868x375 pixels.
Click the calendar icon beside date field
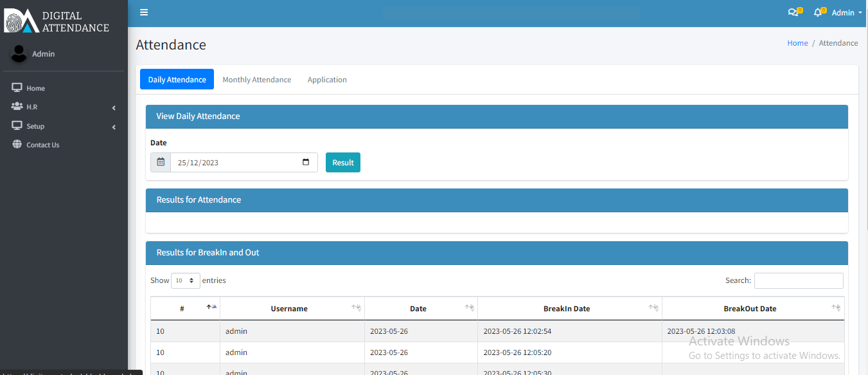(161, 162)
